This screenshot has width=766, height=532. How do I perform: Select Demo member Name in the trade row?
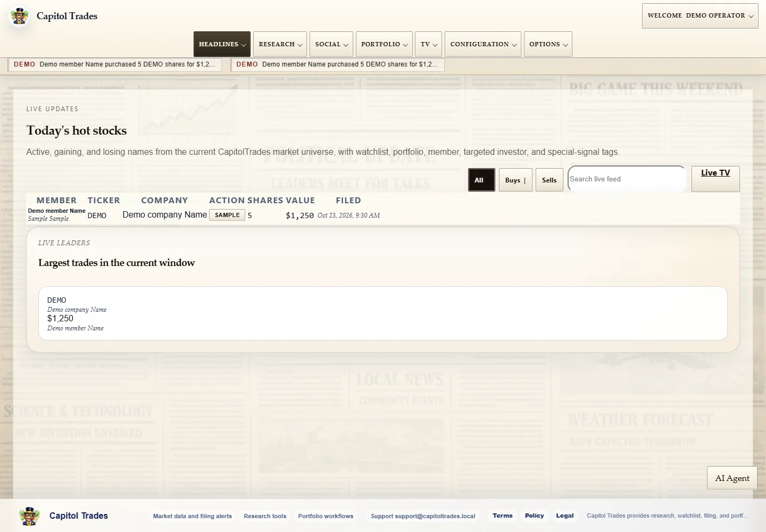tap(57, 211)
